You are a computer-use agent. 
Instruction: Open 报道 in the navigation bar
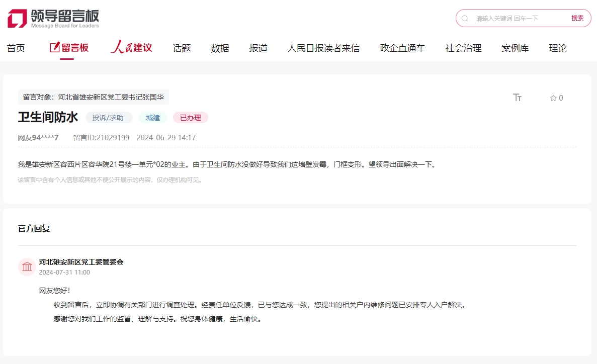258,48
